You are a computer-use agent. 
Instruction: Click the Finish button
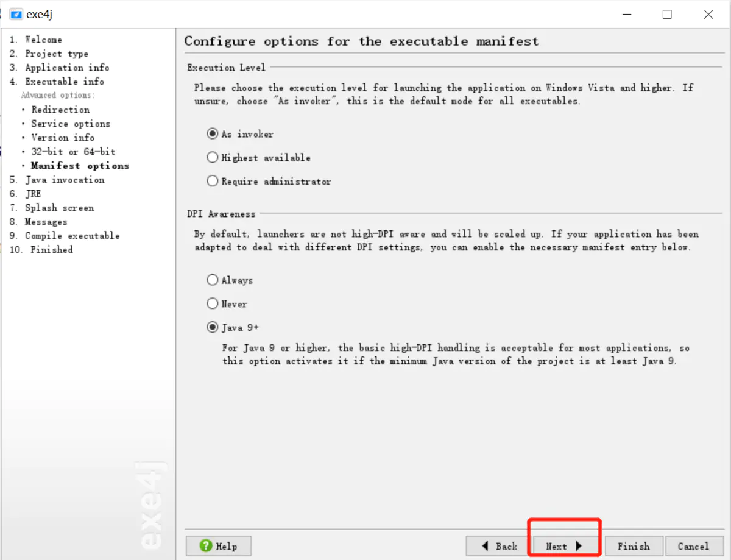click(633, 546)
